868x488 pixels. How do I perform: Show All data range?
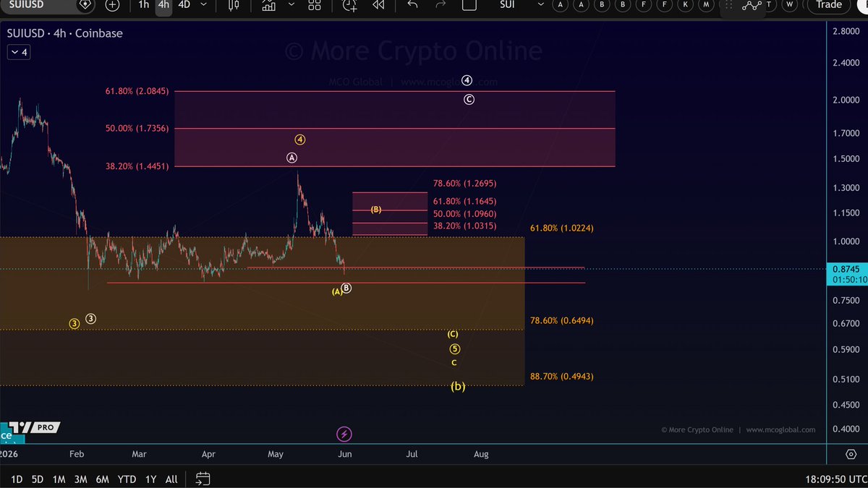[x=171, y=479]
